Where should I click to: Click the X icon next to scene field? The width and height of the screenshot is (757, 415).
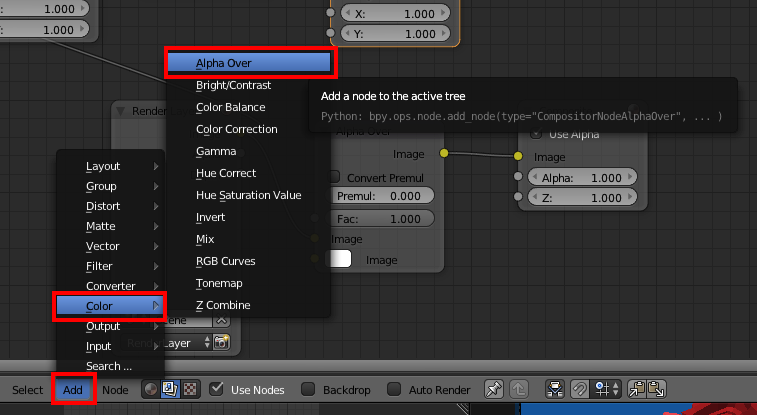click(x=221, y=320)
